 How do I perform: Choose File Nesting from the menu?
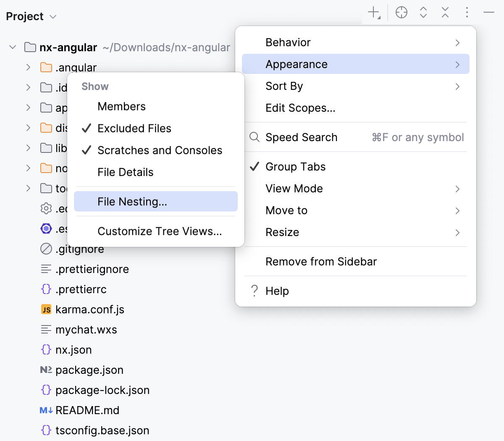click(x=132, y=202)
